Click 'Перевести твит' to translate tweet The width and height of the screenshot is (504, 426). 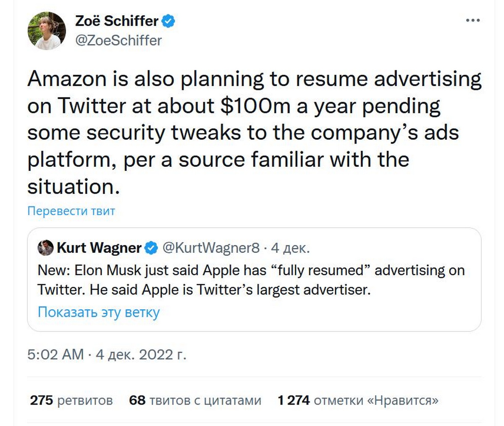coord(71,210)
